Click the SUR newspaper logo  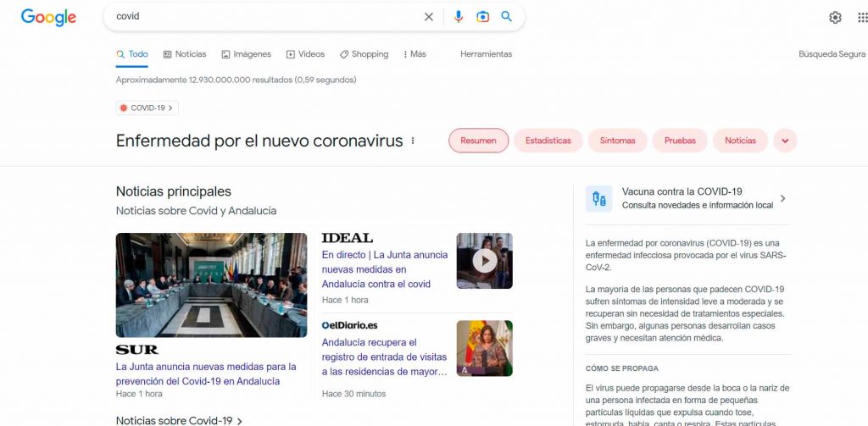coord(136,350)
